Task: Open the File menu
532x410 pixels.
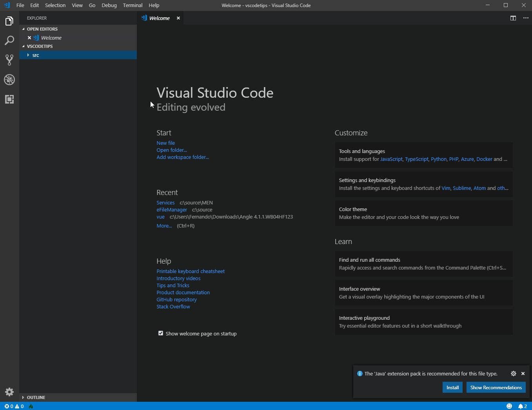Action: (x=20, y=5)
